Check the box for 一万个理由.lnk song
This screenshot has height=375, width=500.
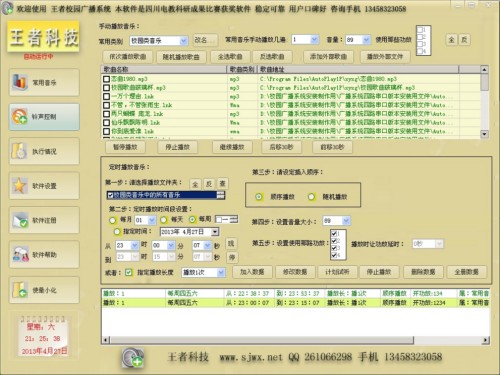click(x=106, y=96)
